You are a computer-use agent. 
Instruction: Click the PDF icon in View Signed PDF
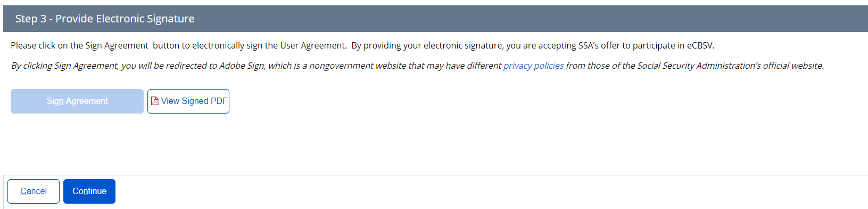click(155, 101)
